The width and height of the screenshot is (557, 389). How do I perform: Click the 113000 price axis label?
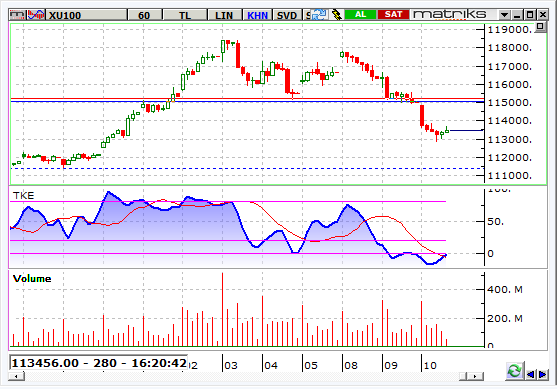coord(510,140)
